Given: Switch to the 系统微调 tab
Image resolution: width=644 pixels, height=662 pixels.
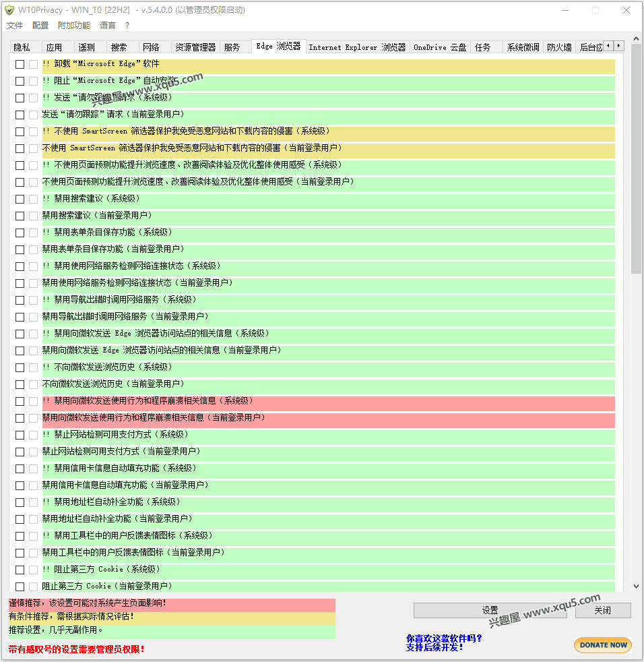Looking at the screenshot, I should [523, 47].
